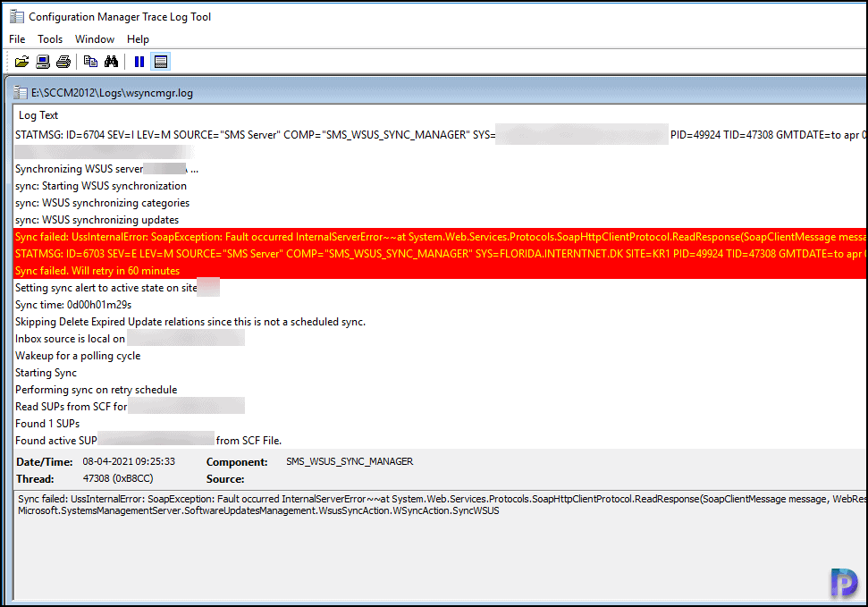This screenshot has width=868, height=607.
Task: Select 'Skipping Delete Expired Update relations' row
Action: point(441,322)
